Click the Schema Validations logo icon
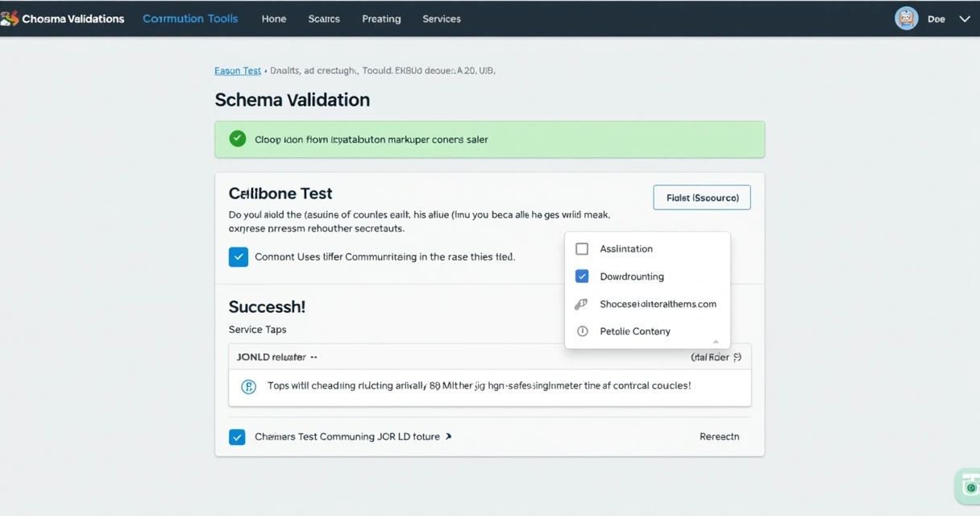This screenshot has height=516, width=980. click(10, 19)
